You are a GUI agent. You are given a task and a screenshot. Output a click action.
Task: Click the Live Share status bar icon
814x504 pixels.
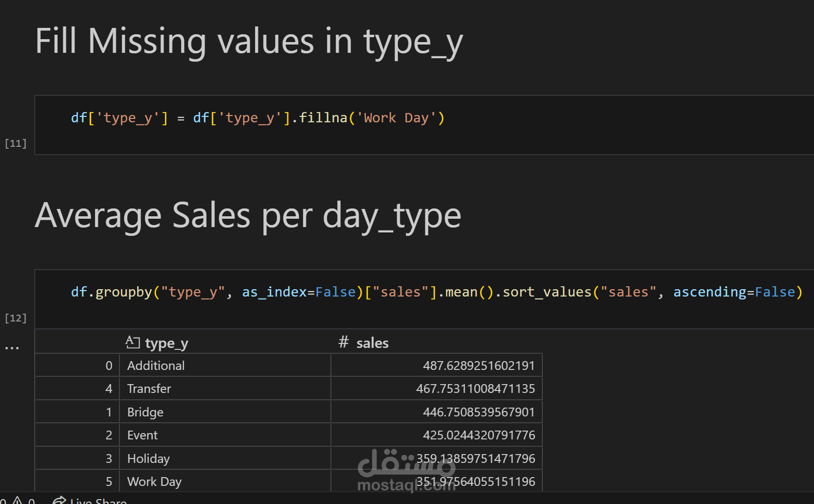tap(59, 501)
